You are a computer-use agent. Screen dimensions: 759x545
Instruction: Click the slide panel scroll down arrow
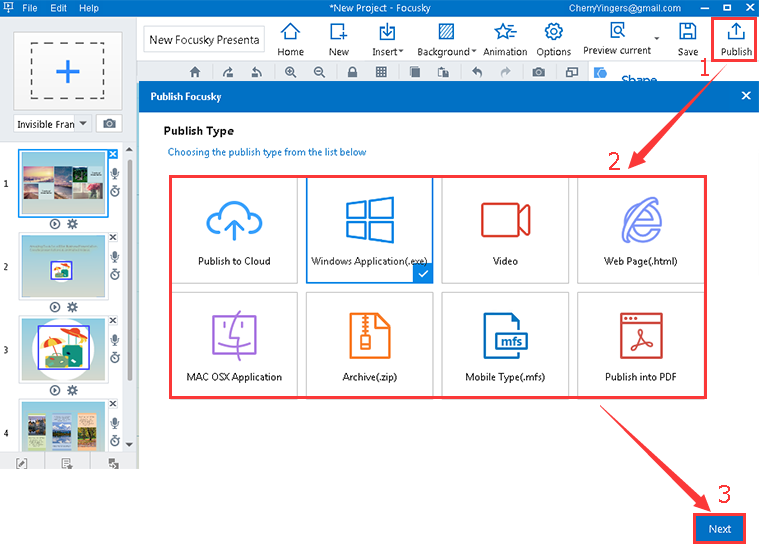[x=129, y=444]
